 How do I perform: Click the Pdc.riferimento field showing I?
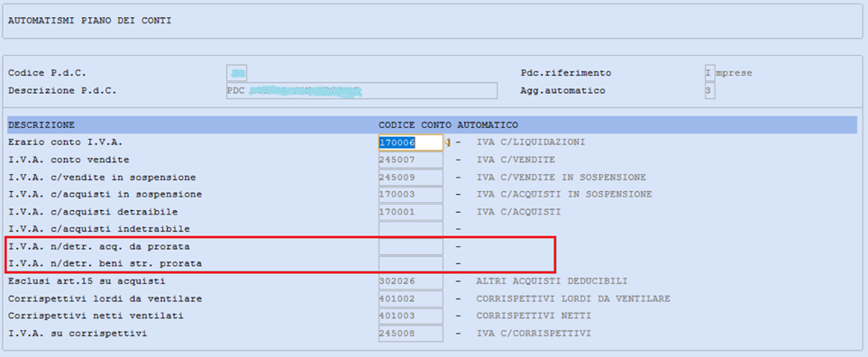(709, 73)
